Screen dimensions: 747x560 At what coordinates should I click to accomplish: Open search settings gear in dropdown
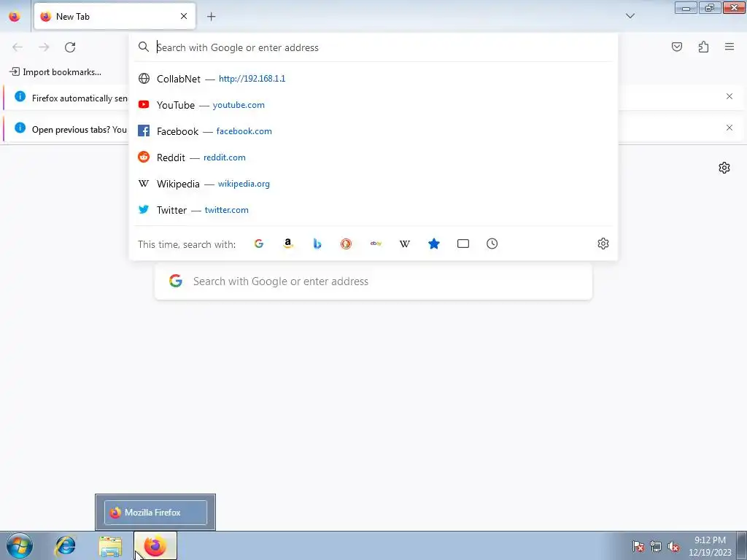coord(603,244)
